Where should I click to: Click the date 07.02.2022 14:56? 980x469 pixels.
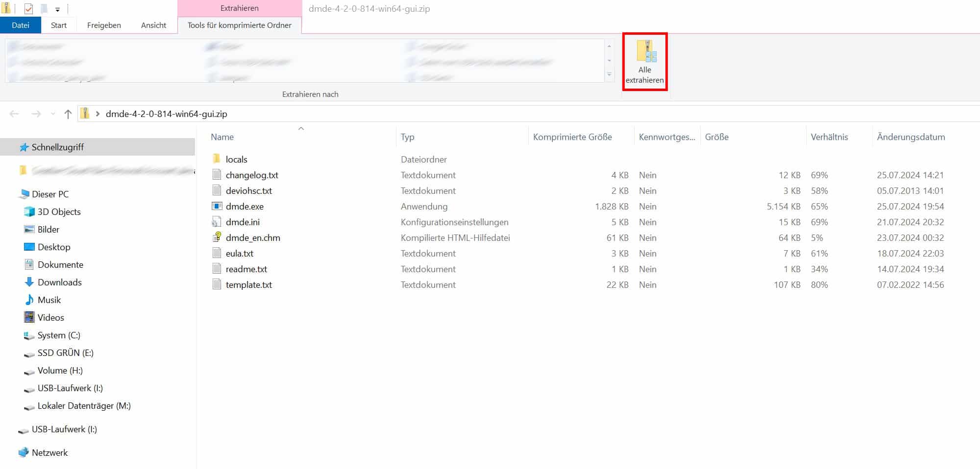pyautogui.click(x=910, y=284)
